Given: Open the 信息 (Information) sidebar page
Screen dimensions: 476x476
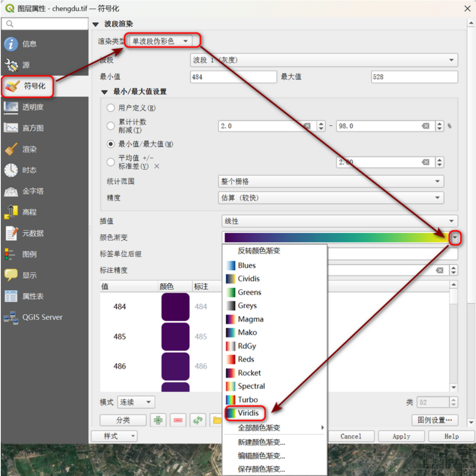Looking at the screenshot, I should (x=44, y=44).
